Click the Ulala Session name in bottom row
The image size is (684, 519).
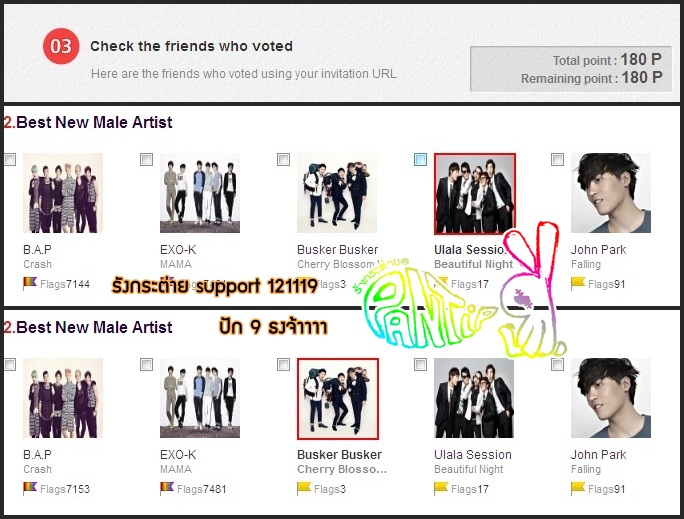(x=472, y=454)
